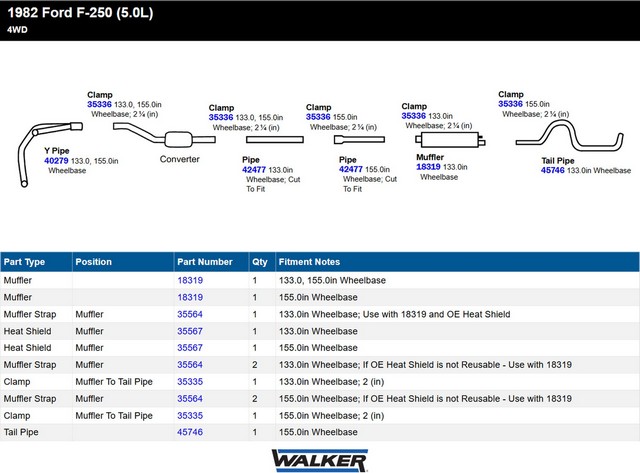Open 35335 link in 133.0in Clamp row

click(x=190, y=382)
